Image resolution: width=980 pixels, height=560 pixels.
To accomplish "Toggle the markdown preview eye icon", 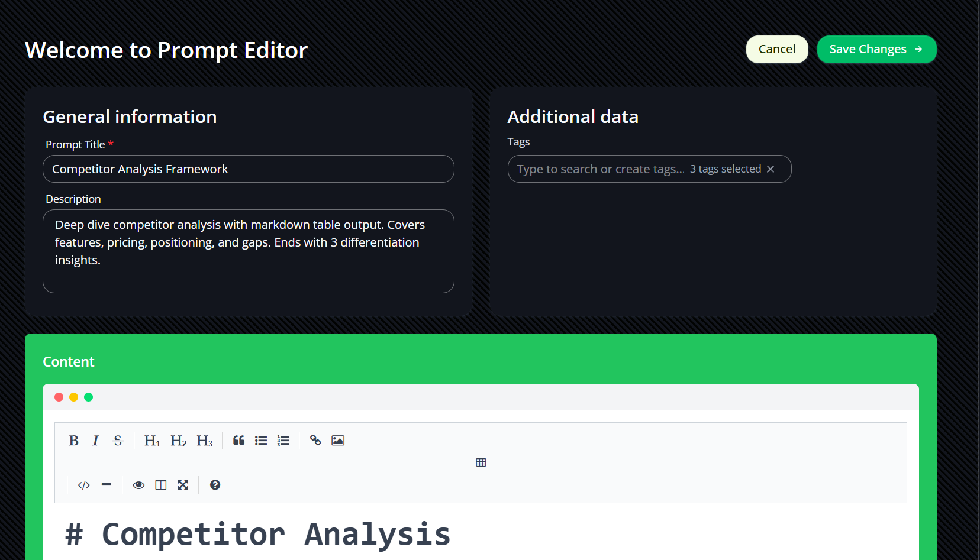I will (138, 485).
